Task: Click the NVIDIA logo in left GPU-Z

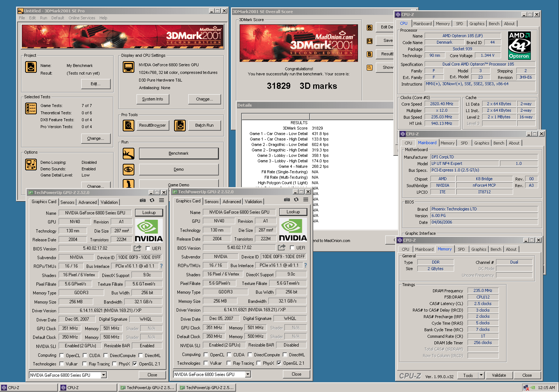Action: (x=149, y=231)
